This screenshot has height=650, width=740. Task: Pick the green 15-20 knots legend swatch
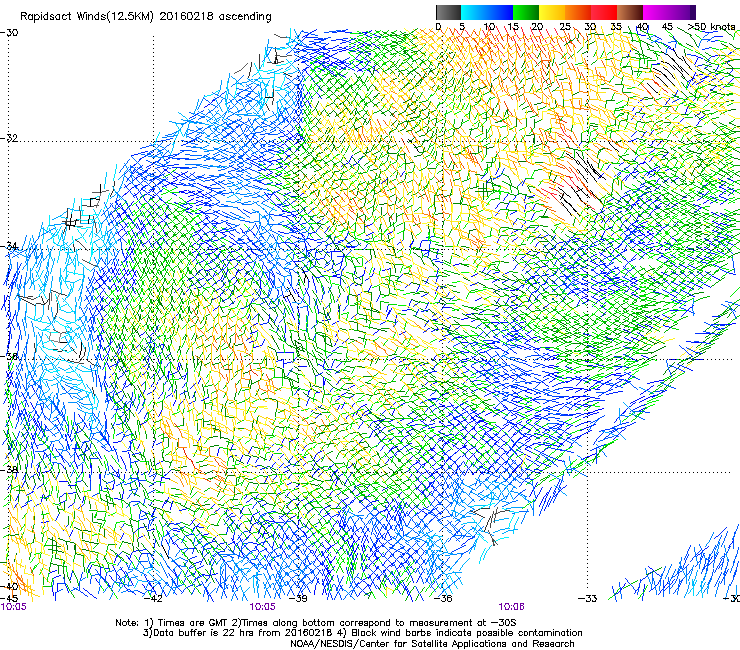coord(525,12)
